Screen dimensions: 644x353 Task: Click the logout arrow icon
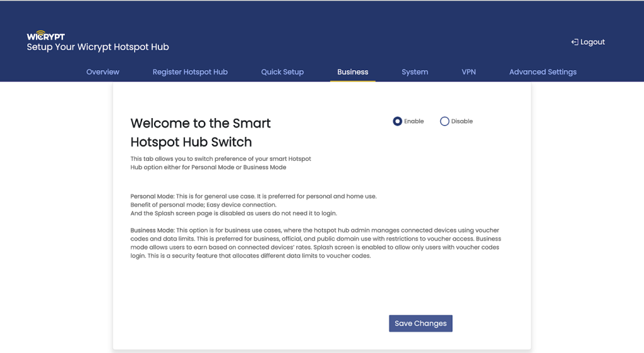tap(575, 42)
